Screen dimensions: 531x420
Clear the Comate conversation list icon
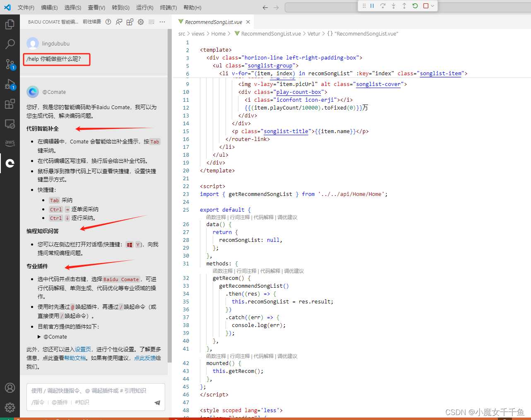151,22
